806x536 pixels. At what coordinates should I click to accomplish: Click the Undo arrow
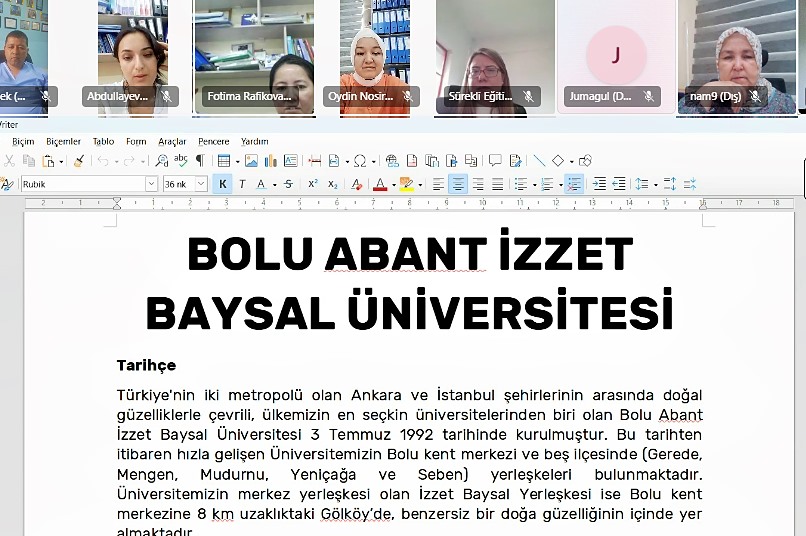click(x=103, y=161)
